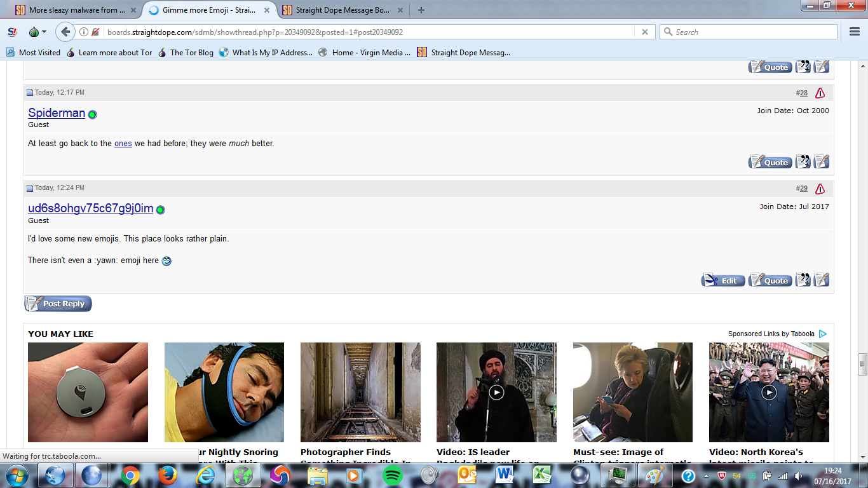
Task: Click the site info icon in the address bar
Action: 83,32
